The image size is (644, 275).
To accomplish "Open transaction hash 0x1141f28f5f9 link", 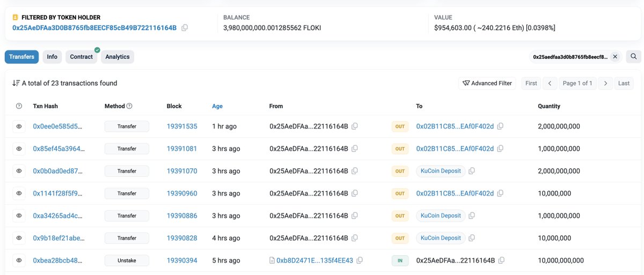I will (x=58, y=194).
